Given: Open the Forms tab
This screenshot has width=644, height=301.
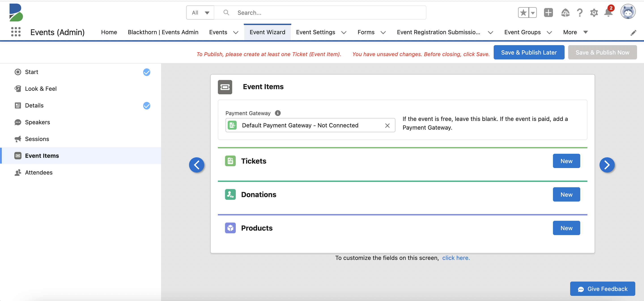Looking at the screenshot, I should pos(366,32).
